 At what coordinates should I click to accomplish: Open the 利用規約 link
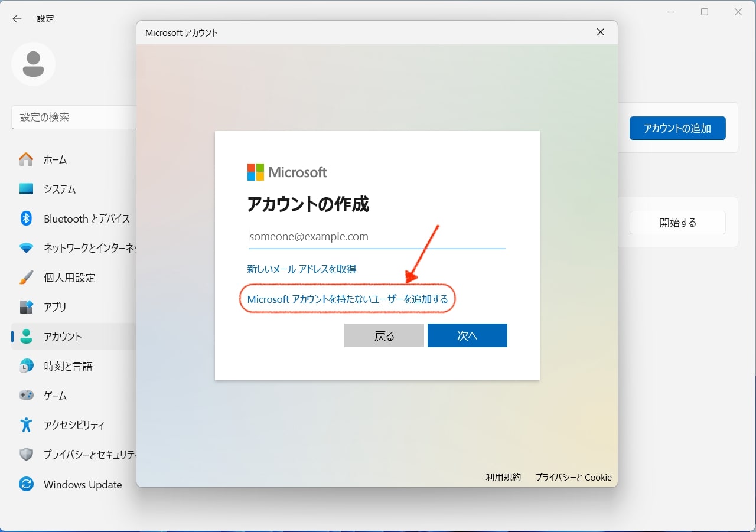(503, 477)
